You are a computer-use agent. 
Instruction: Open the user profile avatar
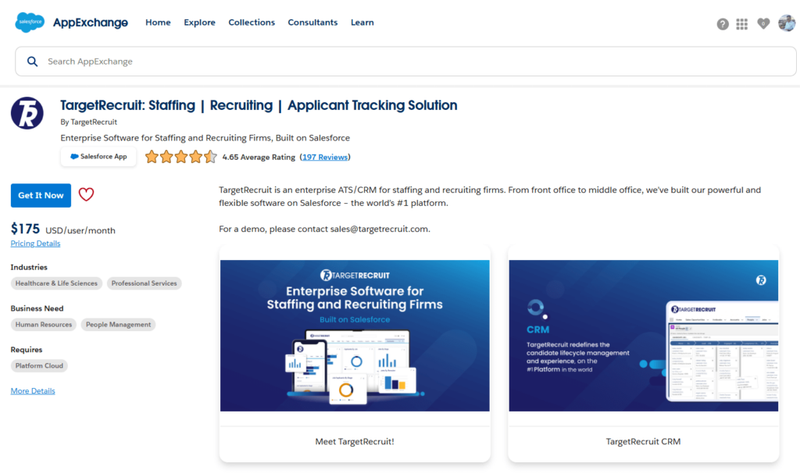786,23
